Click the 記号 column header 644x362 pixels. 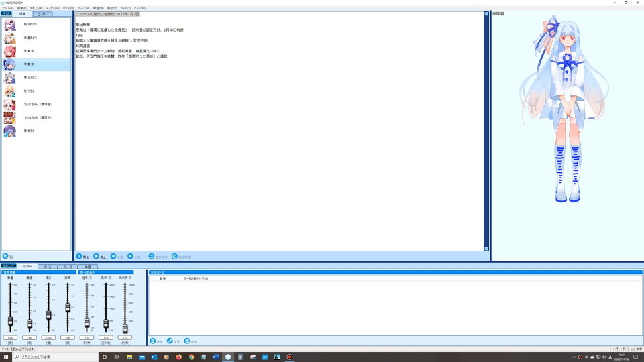[x=162, y=278]
